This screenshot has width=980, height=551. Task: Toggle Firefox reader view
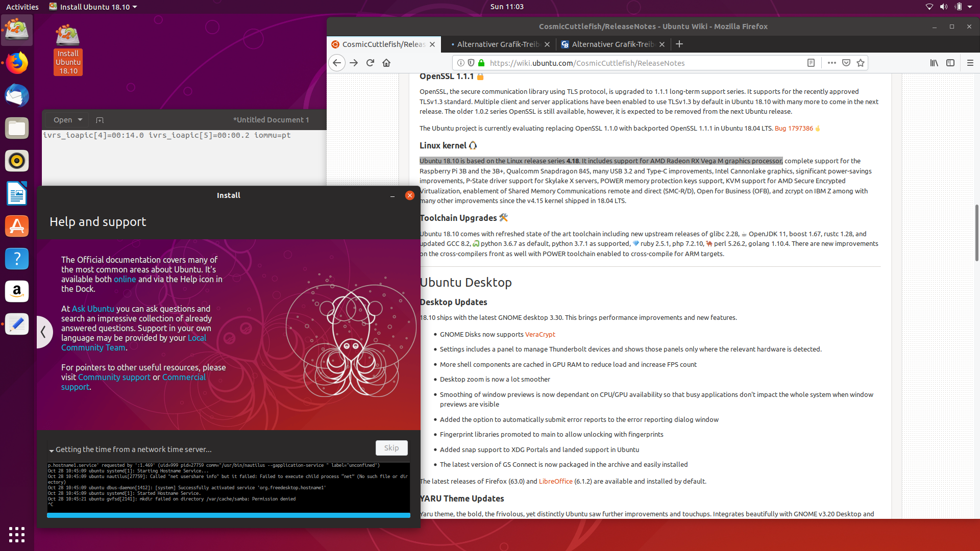(x=811, y=63)
